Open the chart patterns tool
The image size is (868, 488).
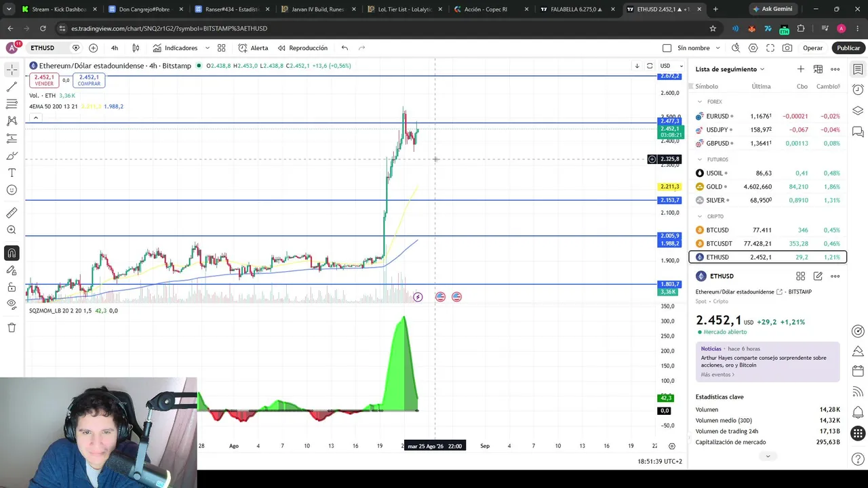pos(12,121)
